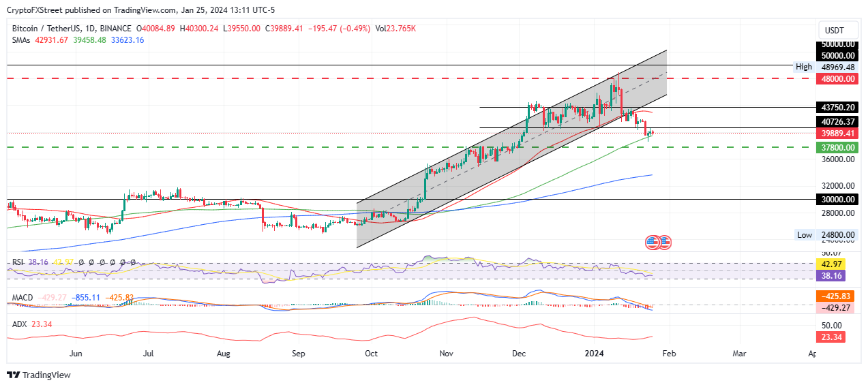This screenshot has width=868, height=387.
Task: Select the 30000.00 support level label
Action: tap(837, 200)
